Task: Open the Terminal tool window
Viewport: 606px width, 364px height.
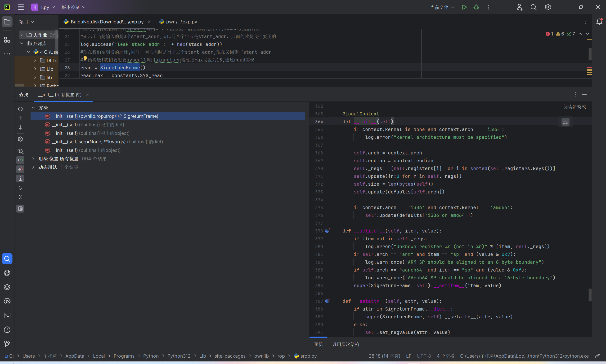Action: point(7,316)
